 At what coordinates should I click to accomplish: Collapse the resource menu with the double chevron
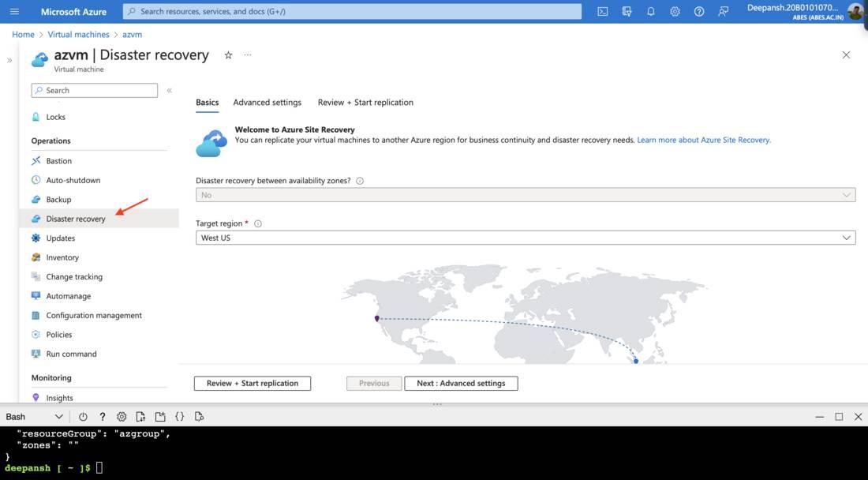click(170, 90)
